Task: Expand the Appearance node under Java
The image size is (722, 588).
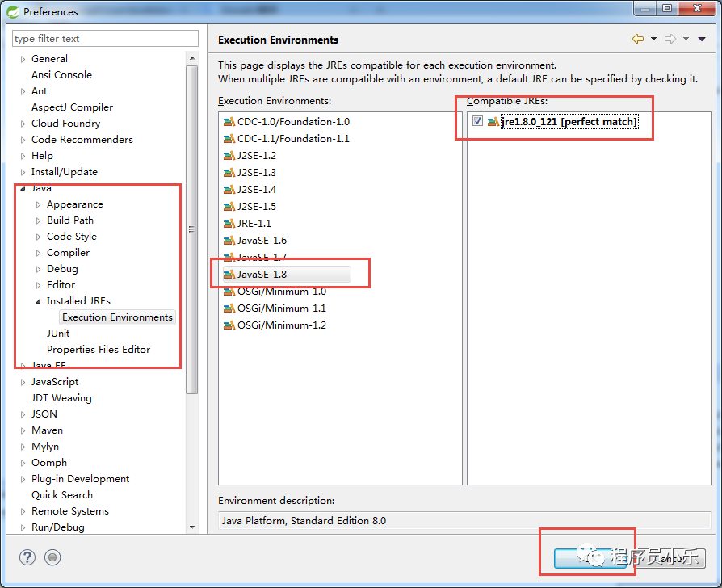Action: pyautogui.click(x=38, y=205)
